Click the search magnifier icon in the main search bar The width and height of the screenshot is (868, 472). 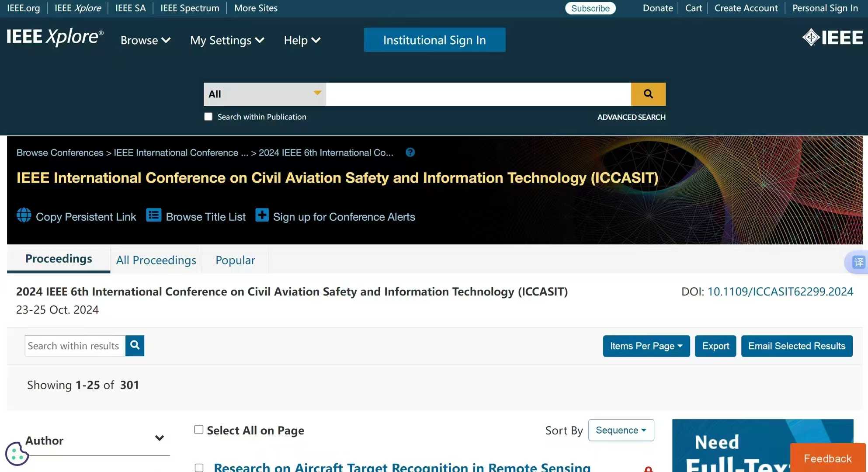click(x=648, y=94)
